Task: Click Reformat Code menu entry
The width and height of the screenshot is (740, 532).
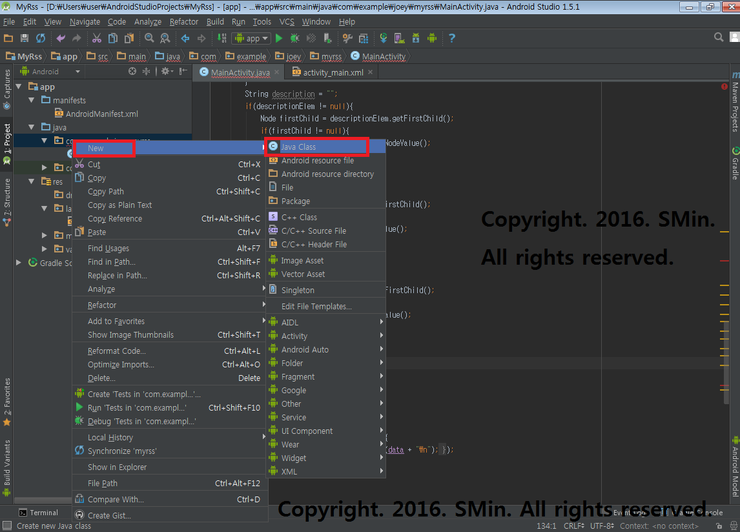Action: click(x=169, y=351)
